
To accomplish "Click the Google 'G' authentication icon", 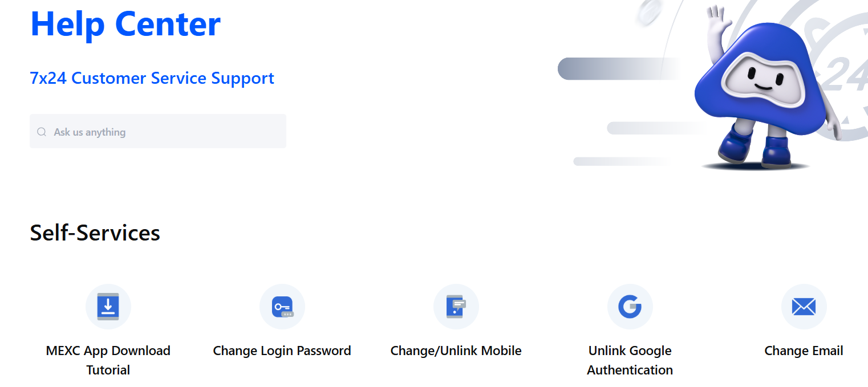I will click(630, 307).
